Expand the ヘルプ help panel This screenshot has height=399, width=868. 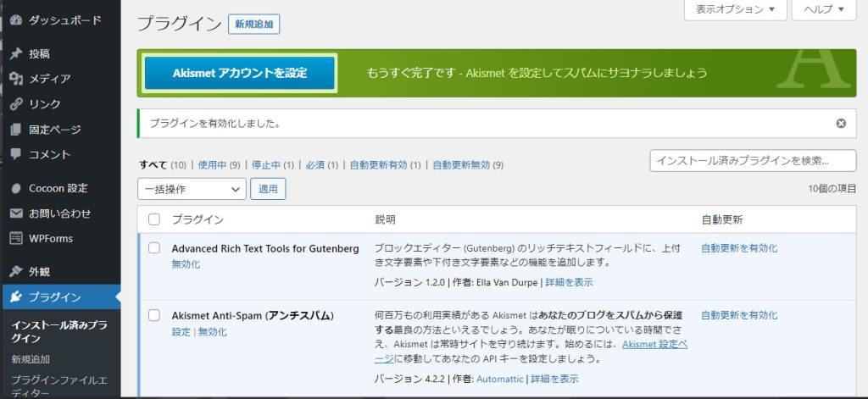(x=823, y=9)
